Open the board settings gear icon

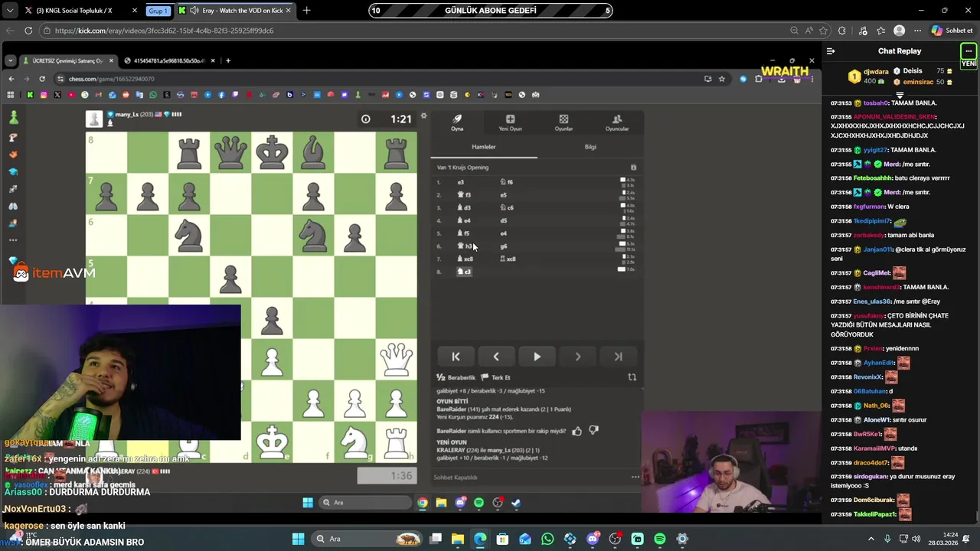pos(423,116)
